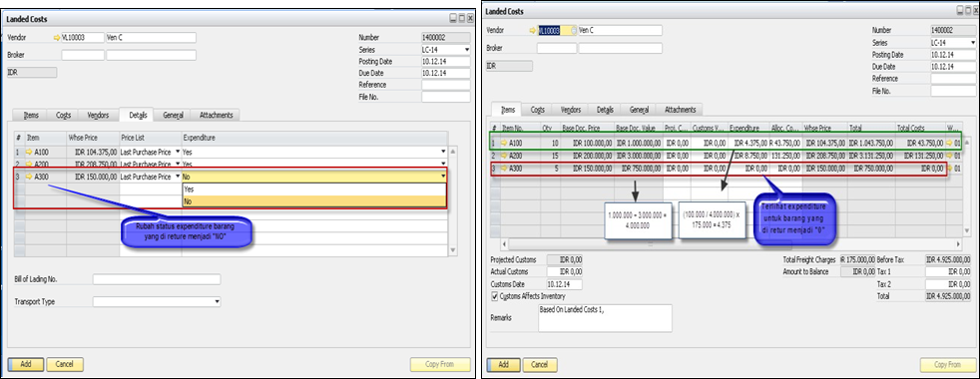Viewport: 980px width, 379px height.
Task: Toggle Customs Affects Inventory checkbox
Action: click(495, 296)
